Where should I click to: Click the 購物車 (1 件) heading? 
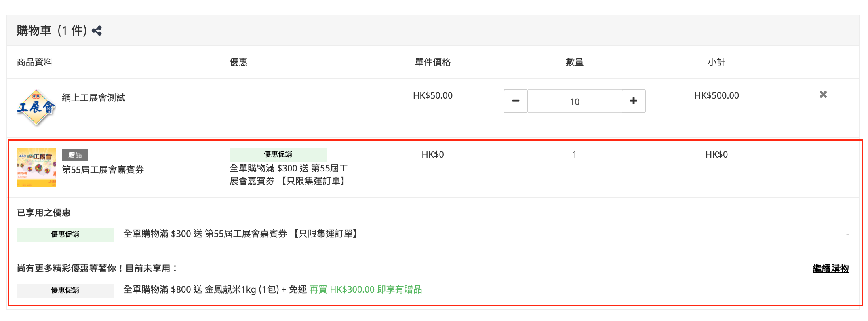click(52, 31)
